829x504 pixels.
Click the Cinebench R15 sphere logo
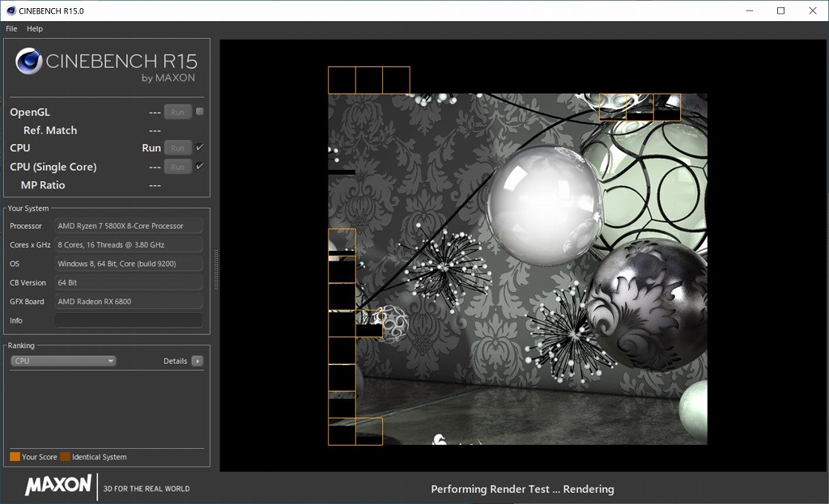coord(29,61)
